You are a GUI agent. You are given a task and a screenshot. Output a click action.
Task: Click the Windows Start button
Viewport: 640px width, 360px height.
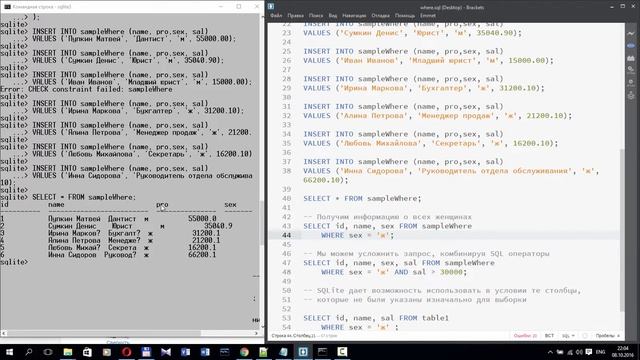9,351
